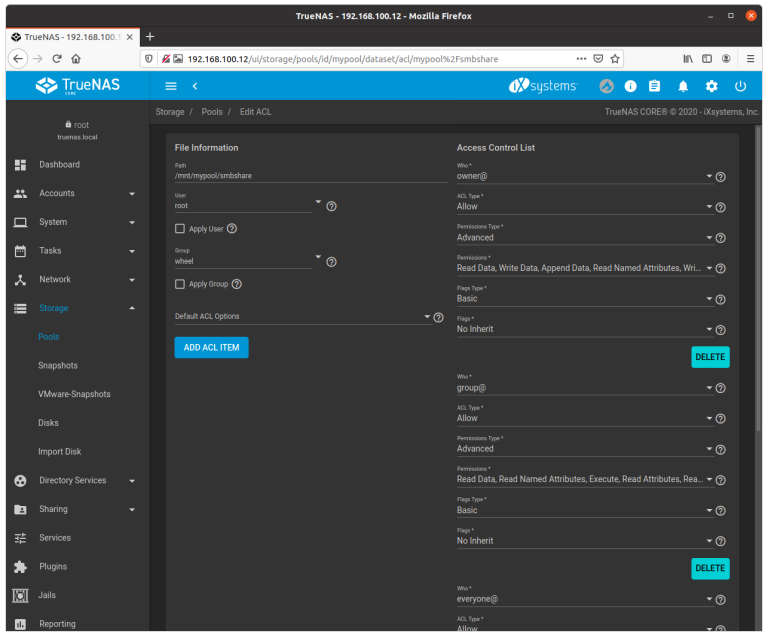The width and height of the screenshot is (768, 637).
Task: Open the task manager clipboard icon
Action: (x=655, y=86)
